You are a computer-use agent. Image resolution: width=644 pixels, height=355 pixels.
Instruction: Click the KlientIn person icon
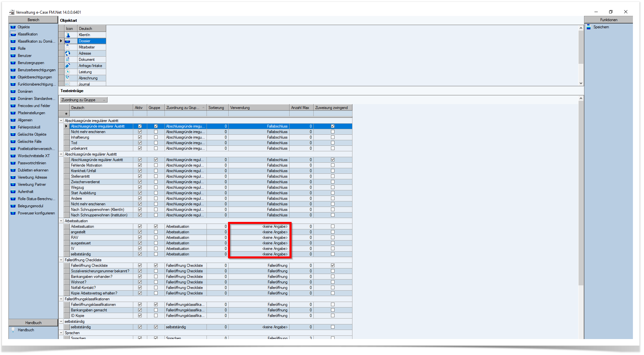(x=68, y=35)
